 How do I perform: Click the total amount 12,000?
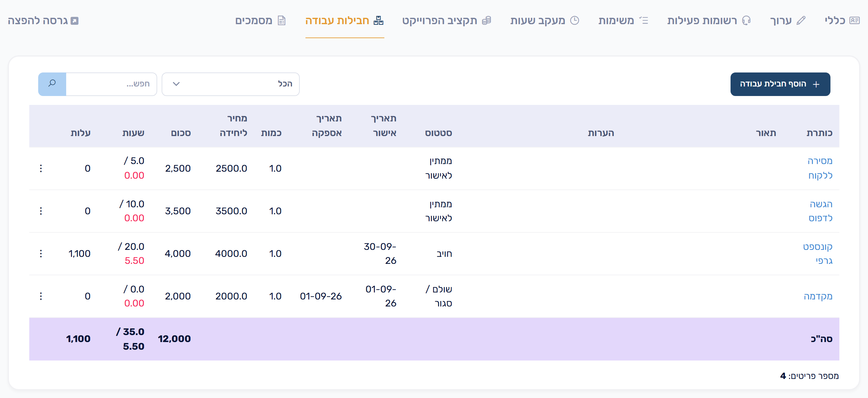174,339
